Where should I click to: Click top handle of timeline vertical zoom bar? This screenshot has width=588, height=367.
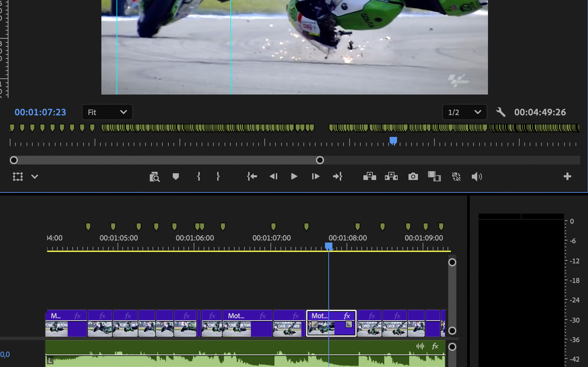coord(452,262)
